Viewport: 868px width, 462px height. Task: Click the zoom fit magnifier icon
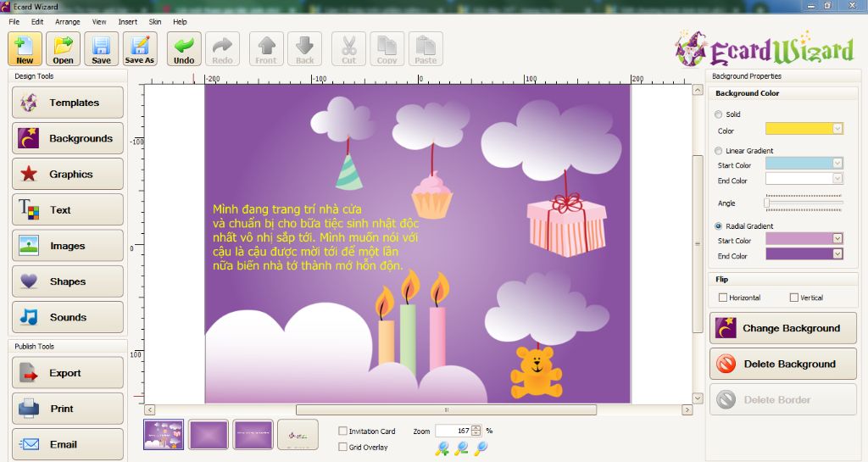click(481, 448)
